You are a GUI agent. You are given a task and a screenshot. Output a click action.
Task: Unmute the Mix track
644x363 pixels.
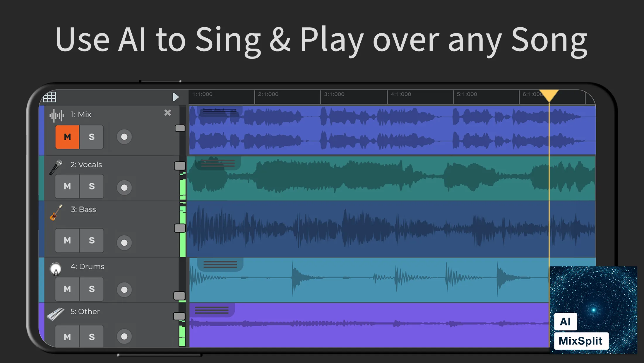pos(67,137)
